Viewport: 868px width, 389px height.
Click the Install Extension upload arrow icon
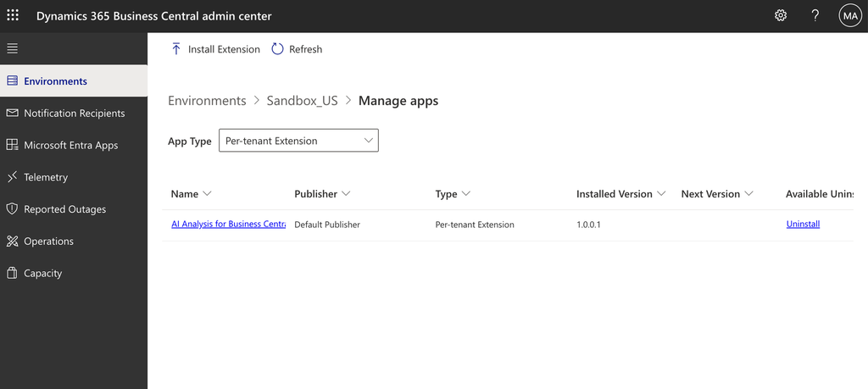point(176,48)
